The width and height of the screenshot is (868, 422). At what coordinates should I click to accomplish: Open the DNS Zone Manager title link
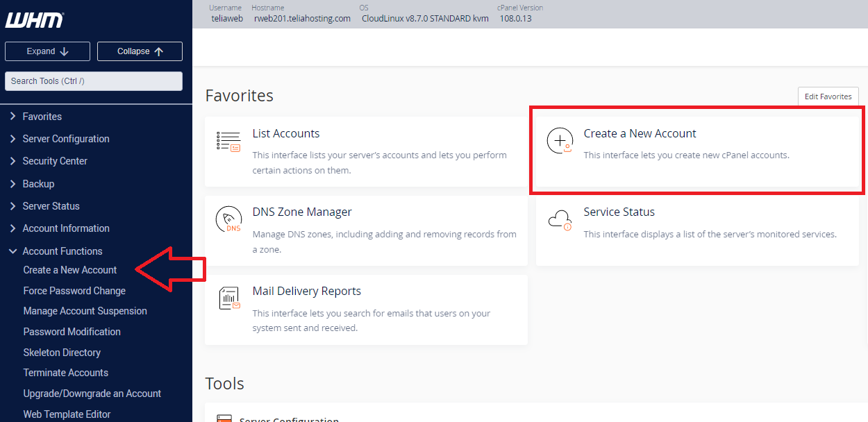pyautogui.click(x=302, y=212)
